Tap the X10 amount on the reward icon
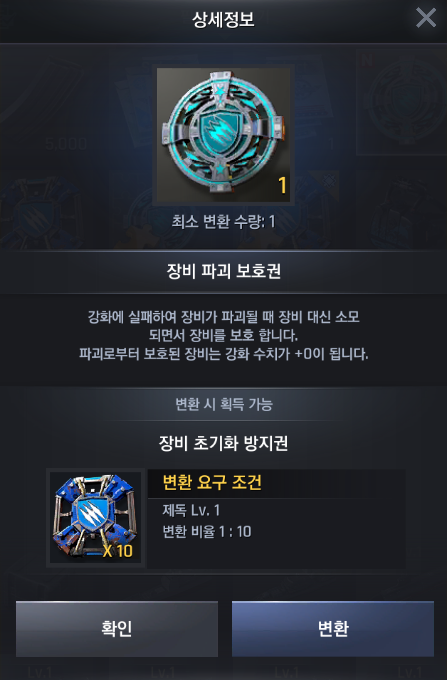 tap(118, 551)
